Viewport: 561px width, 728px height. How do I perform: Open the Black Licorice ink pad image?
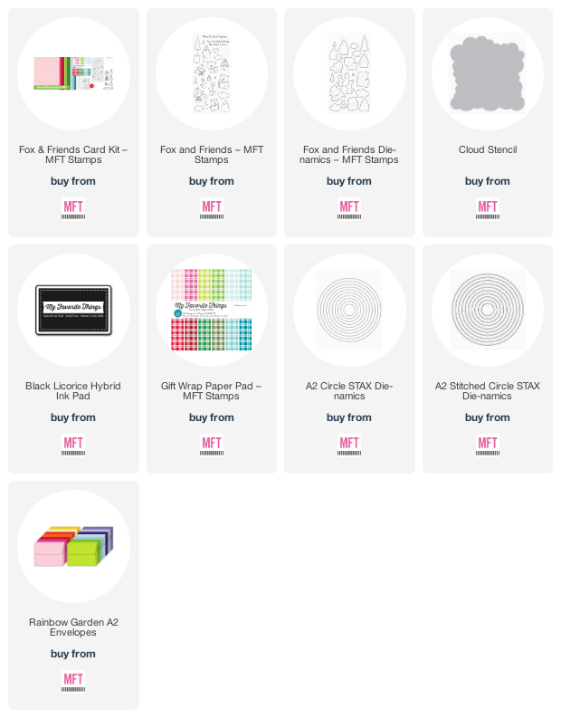(73, 310)
